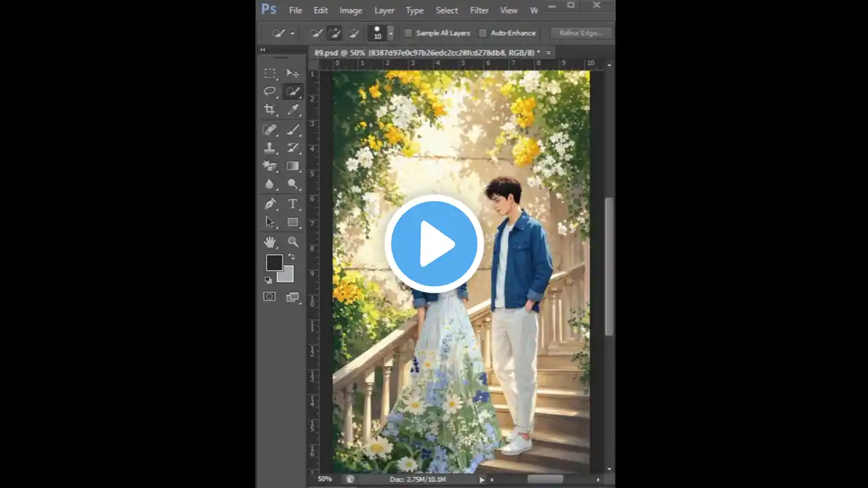Enable Auto-Enhance for the selection tool
This screenshot has height=488, width=868.
point(482,33)
